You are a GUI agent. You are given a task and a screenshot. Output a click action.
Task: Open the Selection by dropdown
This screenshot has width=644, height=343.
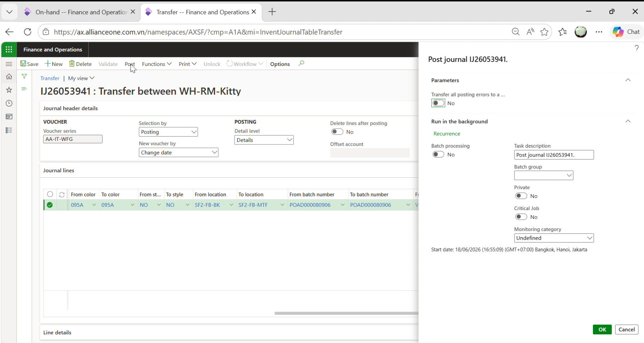point(194,132)
